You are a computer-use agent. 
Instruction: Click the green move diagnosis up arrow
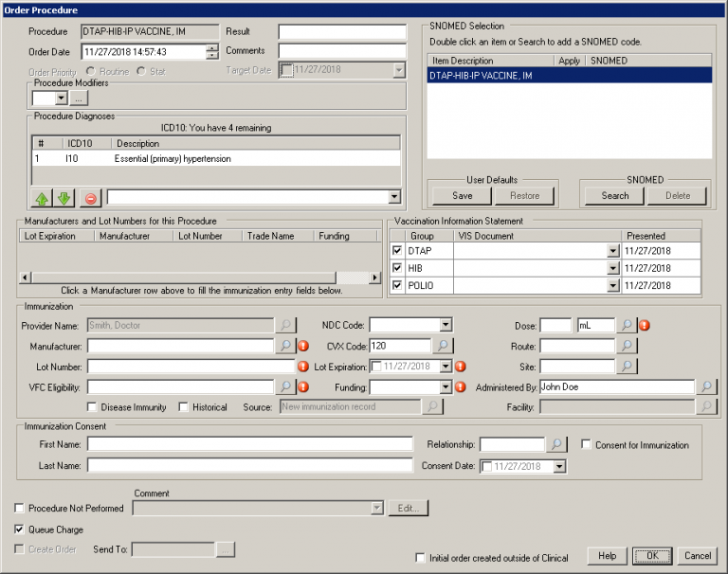click(x=43, y=198)
